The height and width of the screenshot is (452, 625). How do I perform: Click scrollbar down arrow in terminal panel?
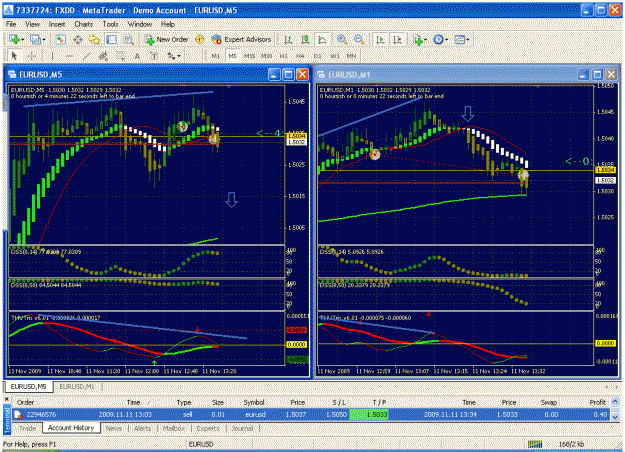pyautogui.click(x=615, y=417)
